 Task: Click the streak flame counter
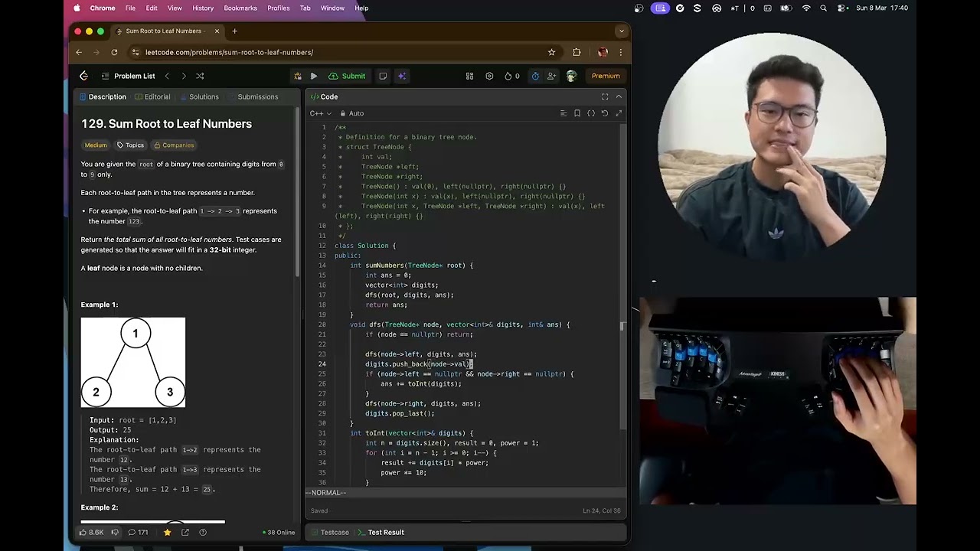tap(511, 76)
